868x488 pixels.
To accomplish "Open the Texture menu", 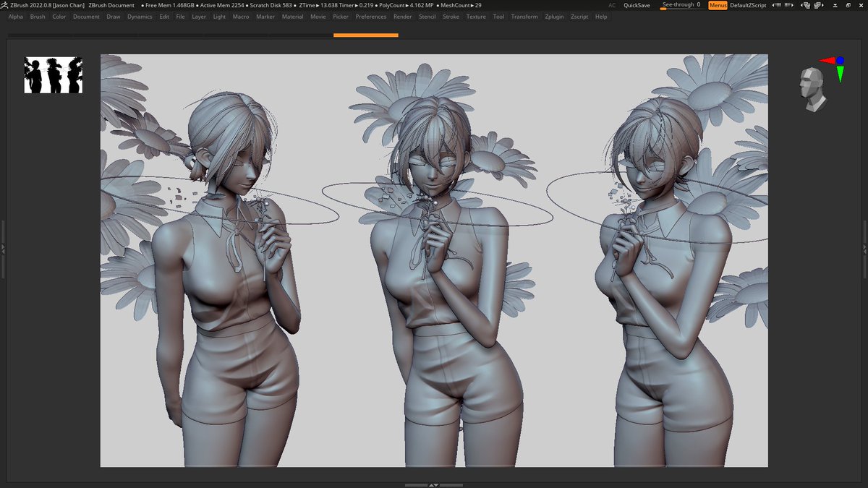I will pos(476,17).
